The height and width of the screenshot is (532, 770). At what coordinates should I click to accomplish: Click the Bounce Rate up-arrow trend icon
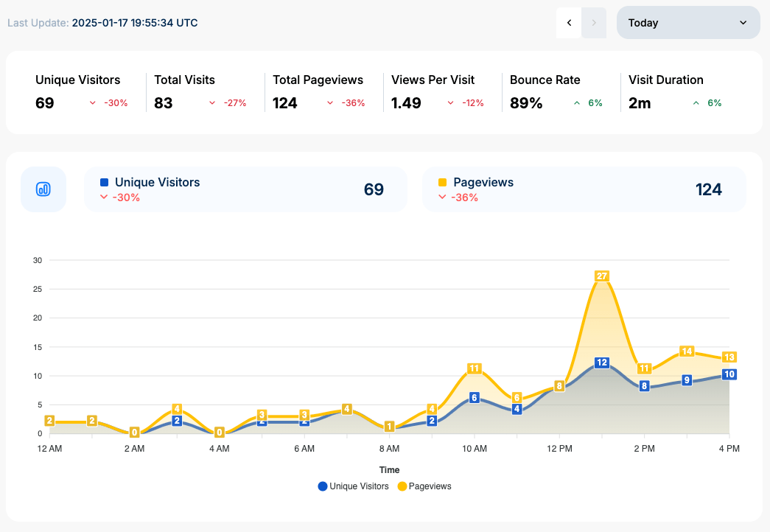(x=577, y=103)
